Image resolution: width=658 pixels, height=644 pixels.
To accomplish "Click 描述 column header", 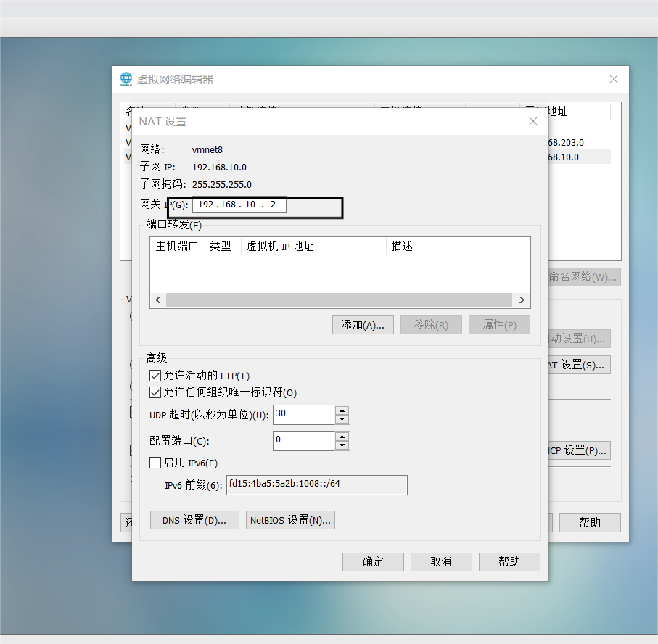I will (x=458, y=247).
